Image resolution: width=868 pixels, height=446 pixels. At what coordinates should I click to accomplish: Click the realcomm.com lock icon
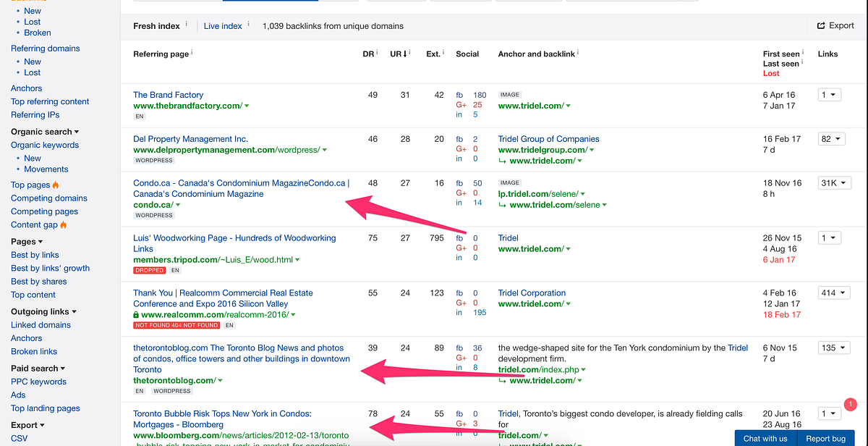pyautogui.click(x=136, y=315)
